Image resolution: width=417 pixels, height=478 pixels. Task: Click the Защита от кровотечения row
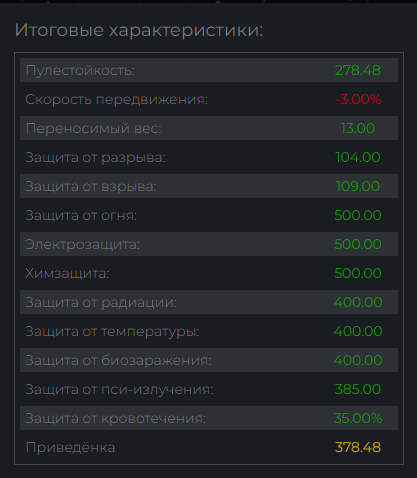pos(209,418)
